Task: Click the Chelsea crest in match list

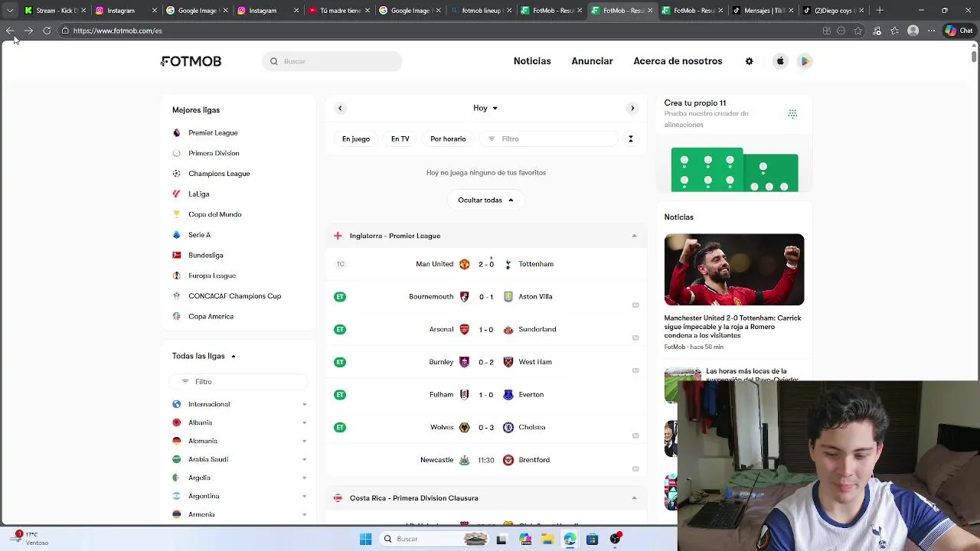Action: 508,427
